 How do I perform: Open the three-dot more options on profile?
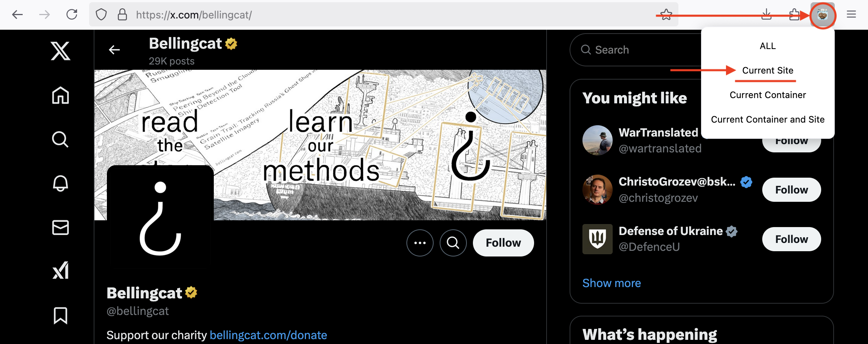point(420,243)
